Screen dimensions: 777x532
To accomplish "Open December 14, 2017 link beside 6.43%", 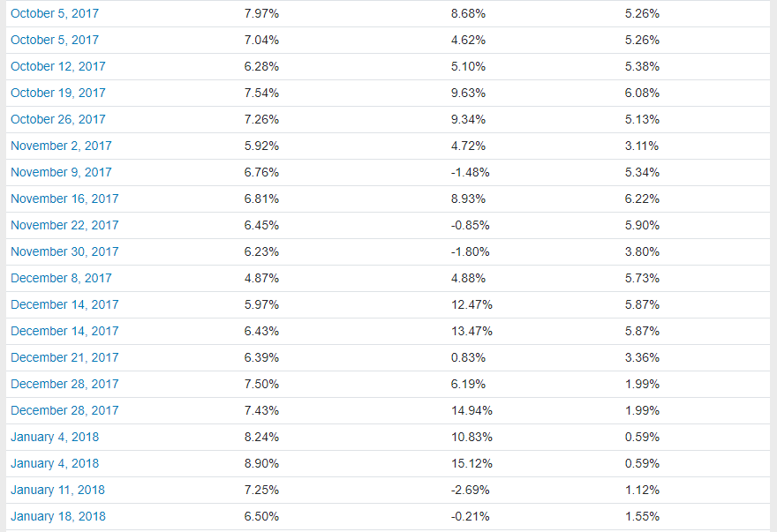I will [x=64, y=331].
